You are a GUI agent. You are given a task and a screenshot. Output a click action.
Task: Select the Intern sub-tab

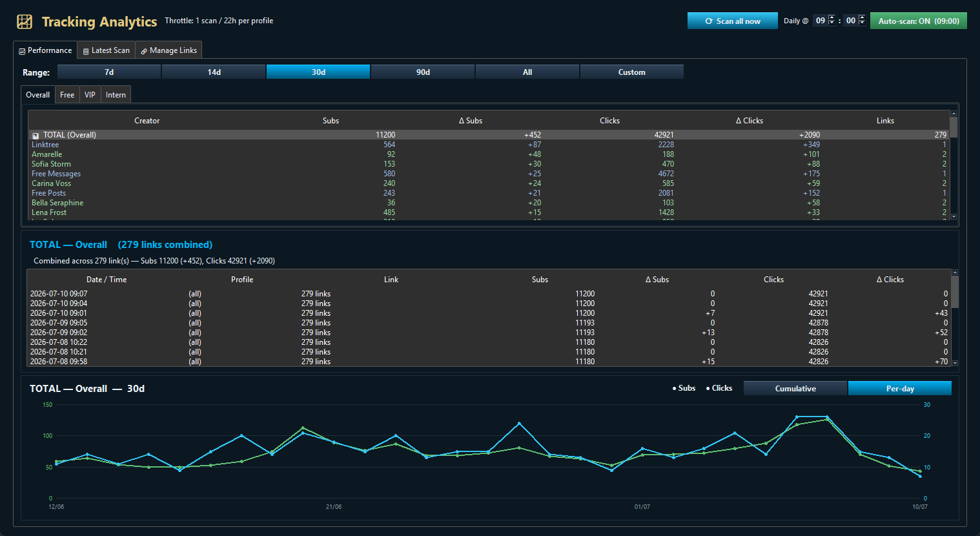pyautogui.click(x=116, y=94)
